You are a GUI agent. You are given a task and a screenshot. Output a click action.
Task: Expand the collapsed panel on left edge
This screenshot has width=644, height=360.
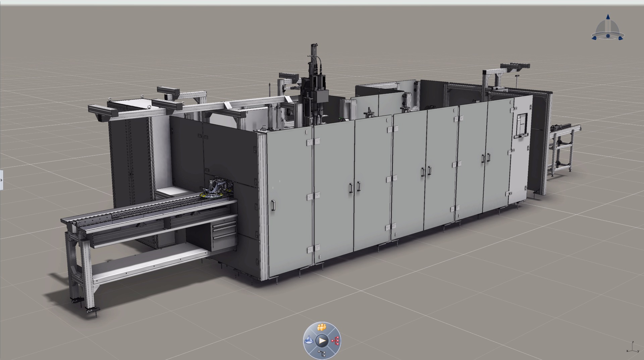click(1, 180)
